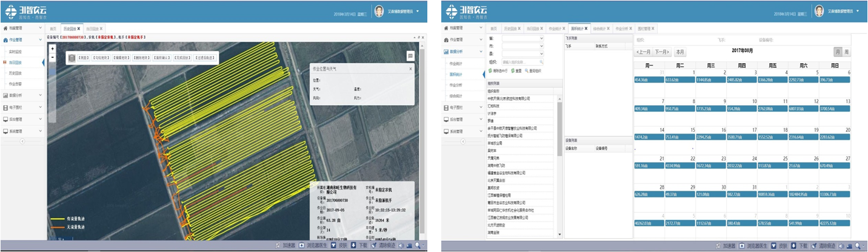Viewport: 868px width, 252px height.
Task: Go to previous month with 上一月 button
Action: pos(643,52)
